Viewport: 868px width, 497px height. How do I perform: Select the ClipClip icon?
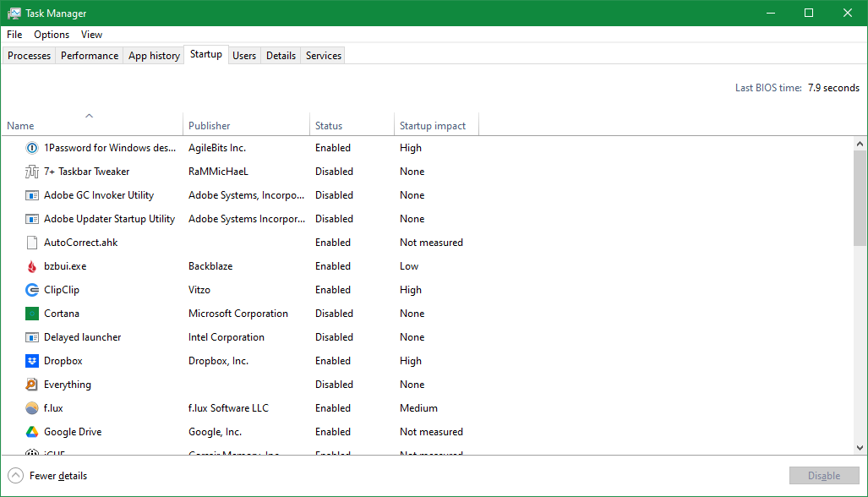click(31, 289)
